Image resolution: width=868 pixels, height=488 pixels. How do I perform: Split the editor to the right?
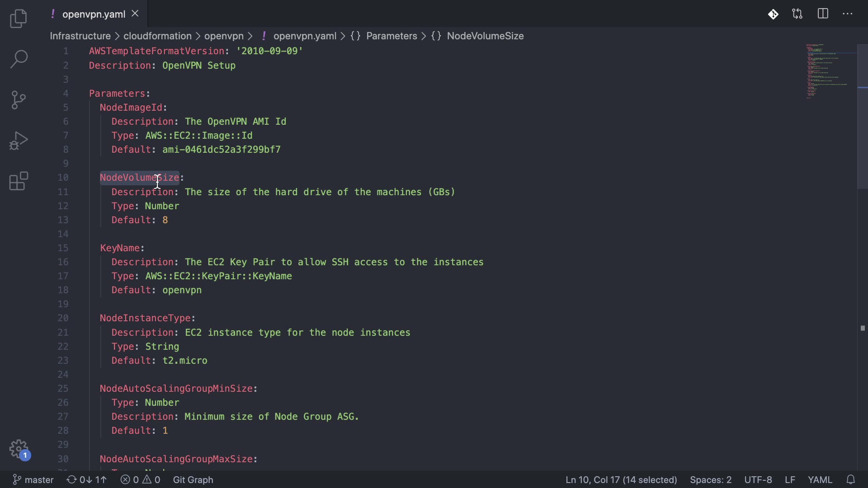point(823,14)
